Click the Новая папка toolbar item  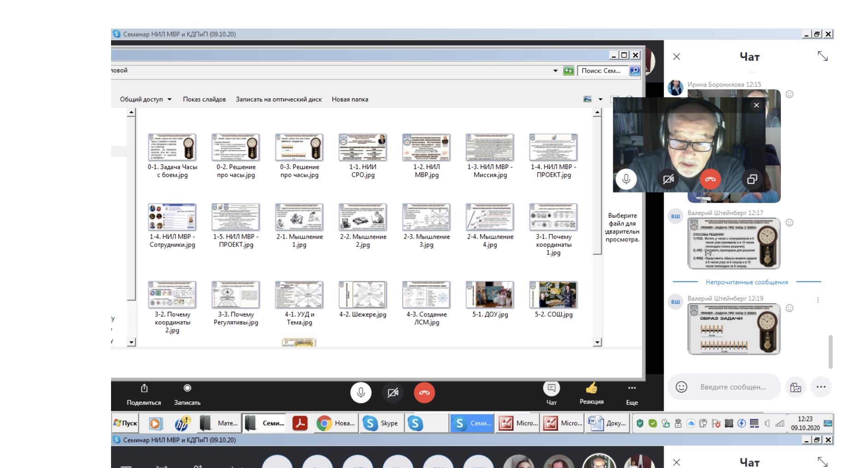click(350, 99)
